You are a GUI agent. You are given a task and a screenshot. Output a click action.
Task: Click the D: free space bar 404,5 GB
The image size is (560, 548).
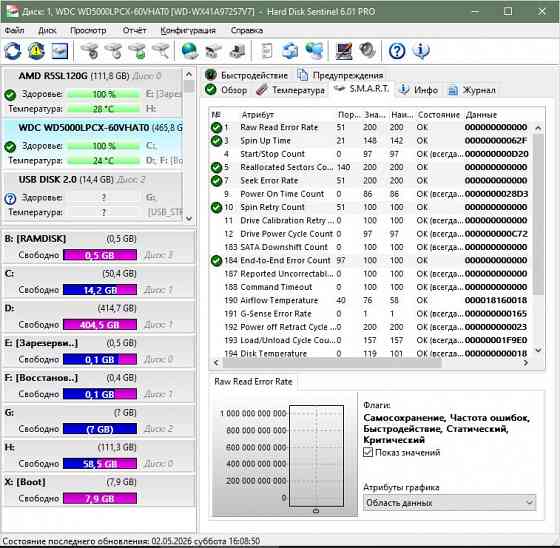[100, 325]
